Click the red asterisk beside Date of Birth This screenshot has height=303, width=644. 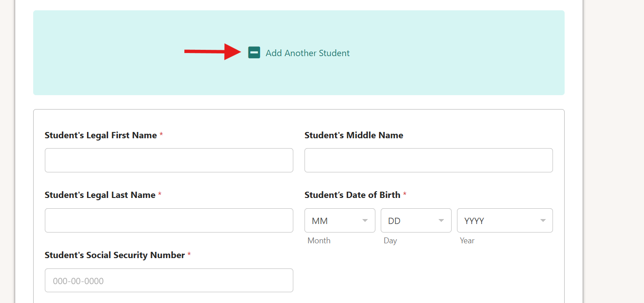405,195
